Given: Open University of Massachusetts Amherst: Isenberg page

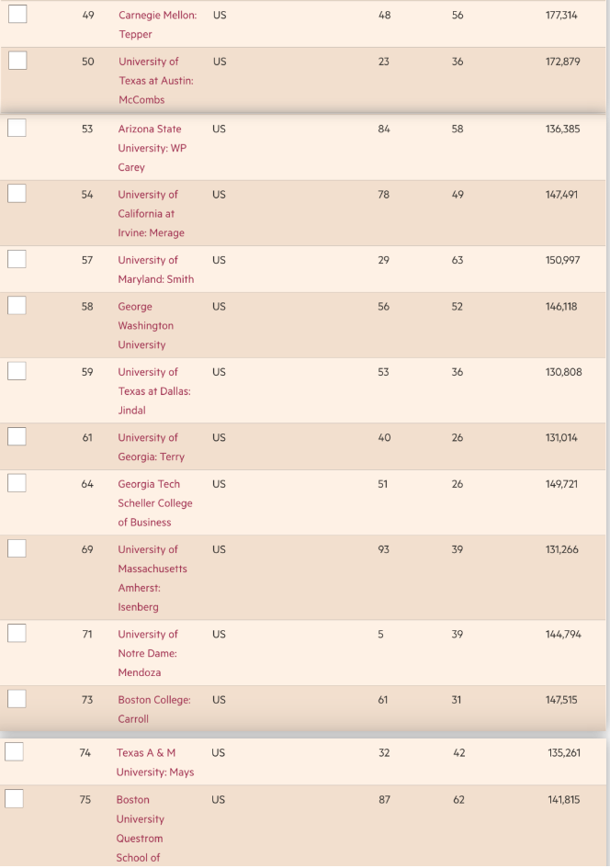Looking at the screenshot, I should coord(152,578).
